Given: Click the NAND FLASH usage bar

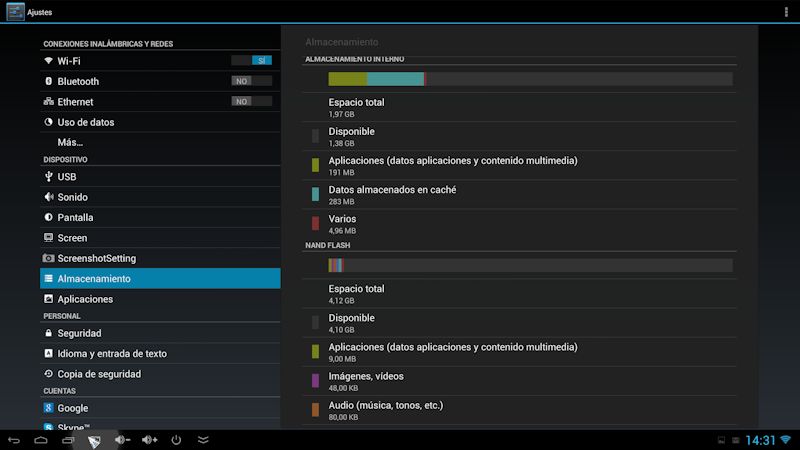Looking at the screenshot, I should pyautogui.click(x=531, y=265).
